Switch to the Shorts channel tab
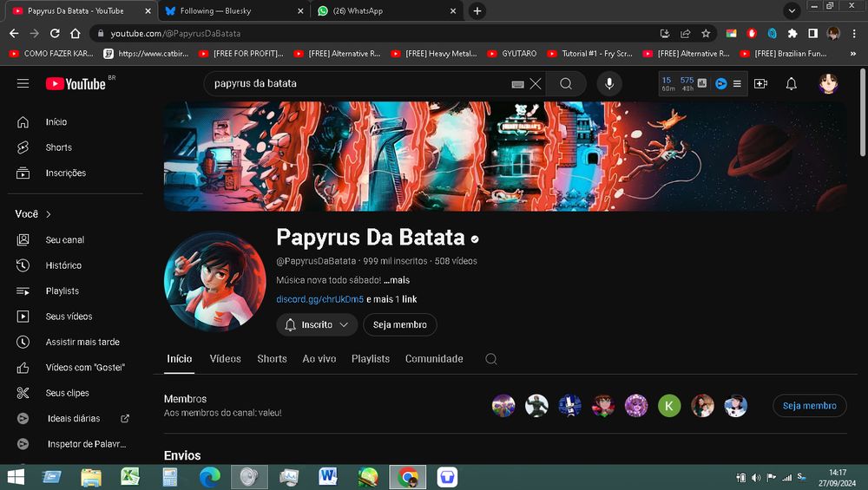The height and width of the screenshot is (490, 868). pos(272,359)
